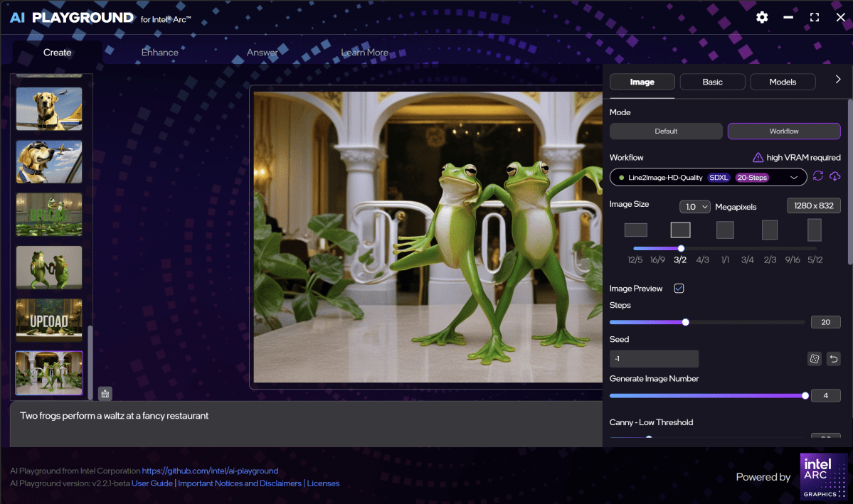Reset the seed using the undo arrow
This screenshot has width=853, height=504.
pyautogui.click(x=832, y=358)
